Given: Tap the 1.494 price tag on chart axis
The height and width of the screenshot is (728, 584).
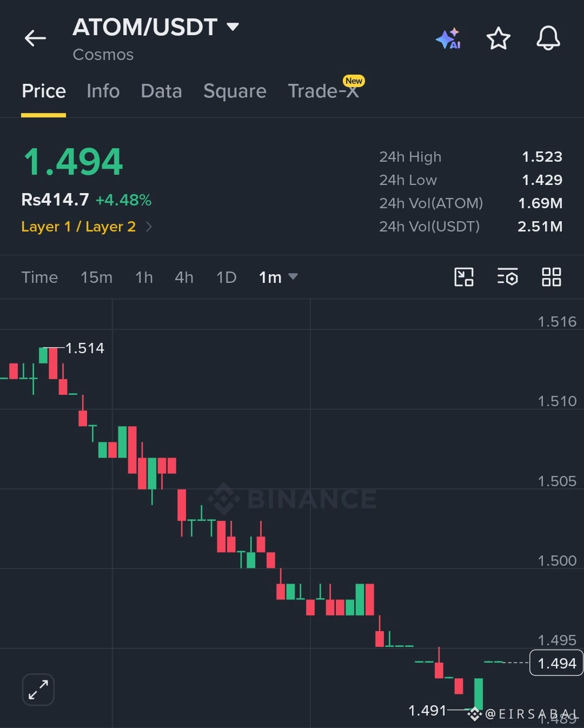Looking at the screenshot, I should coord(556,663).
